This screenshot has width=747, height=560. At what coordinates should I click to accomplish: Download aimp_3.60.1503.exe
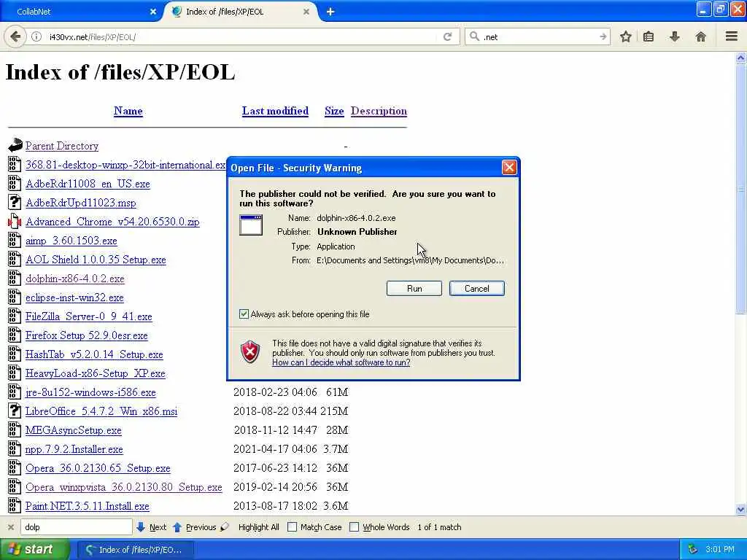tap(71, 241)
